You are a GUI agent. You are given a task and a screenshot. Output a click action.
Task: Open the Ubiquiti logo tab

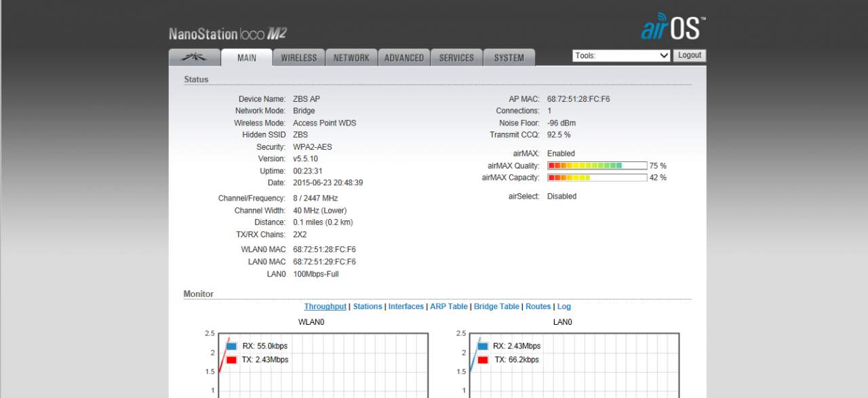(194, 58)
